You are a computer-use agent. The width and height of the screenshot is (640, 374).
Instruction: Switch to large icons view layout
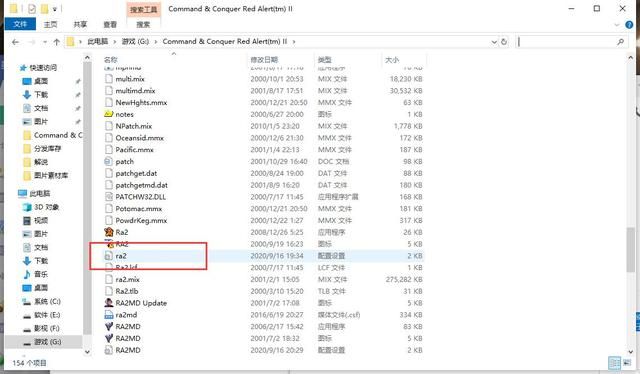pos(626,363)
